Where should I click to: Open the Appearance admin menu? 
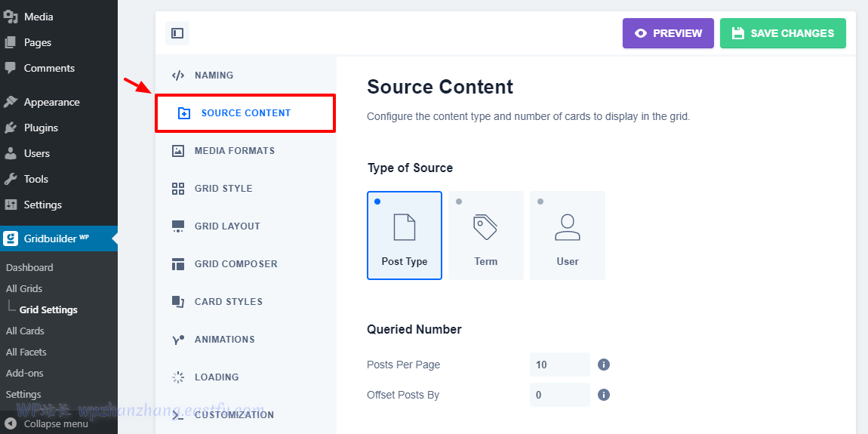59,102
